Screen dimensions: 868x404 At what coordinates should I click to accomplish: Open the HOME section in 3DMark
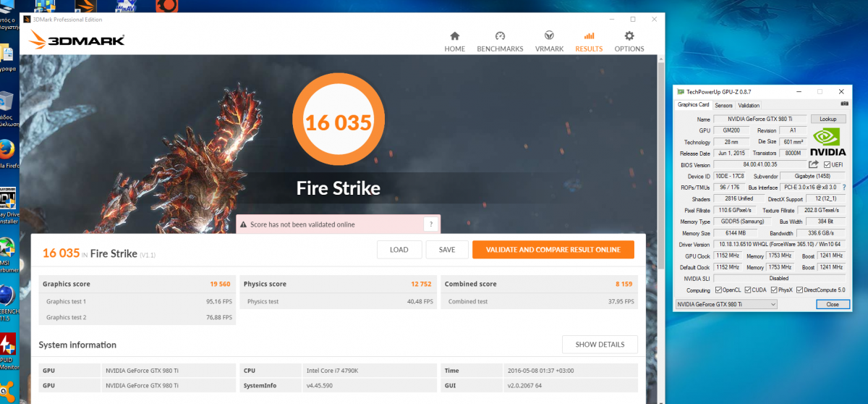click(454, 42)
